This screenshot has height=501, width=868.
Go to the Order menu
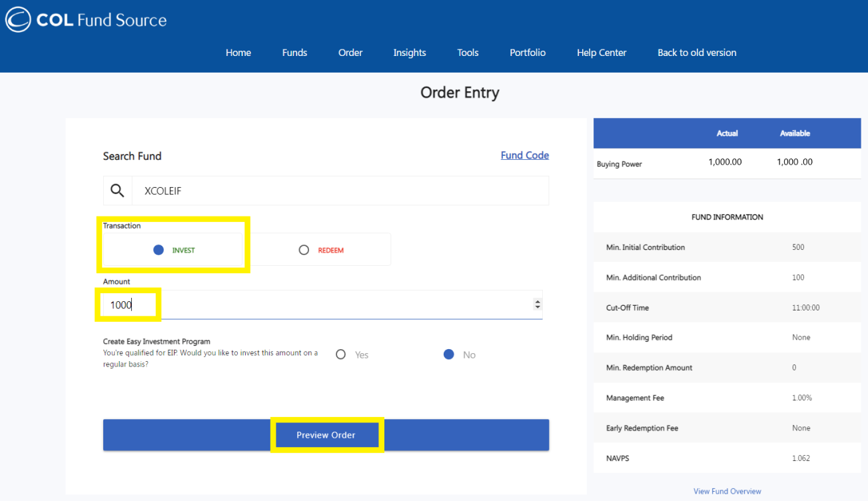tap(350, 53)
